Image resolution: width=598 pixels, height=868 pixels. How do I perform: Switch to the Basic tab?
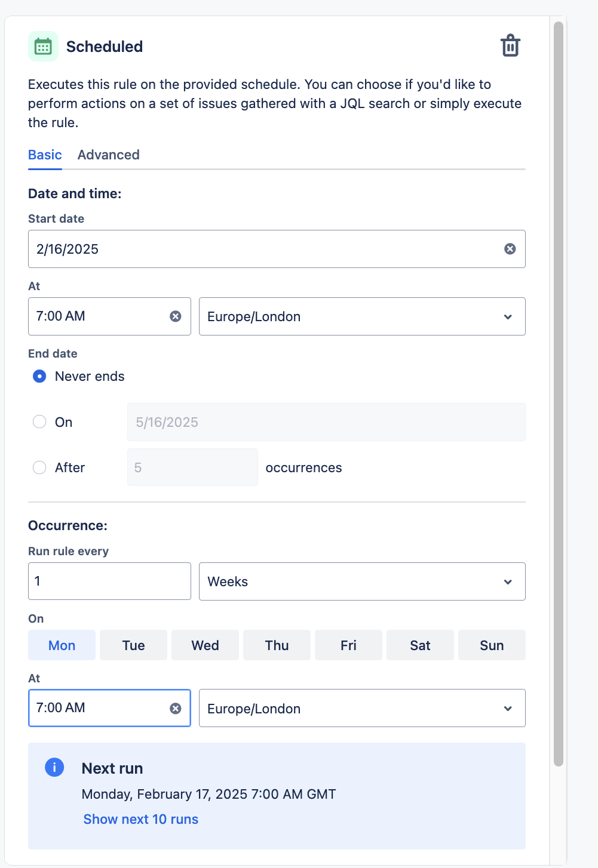45,155
